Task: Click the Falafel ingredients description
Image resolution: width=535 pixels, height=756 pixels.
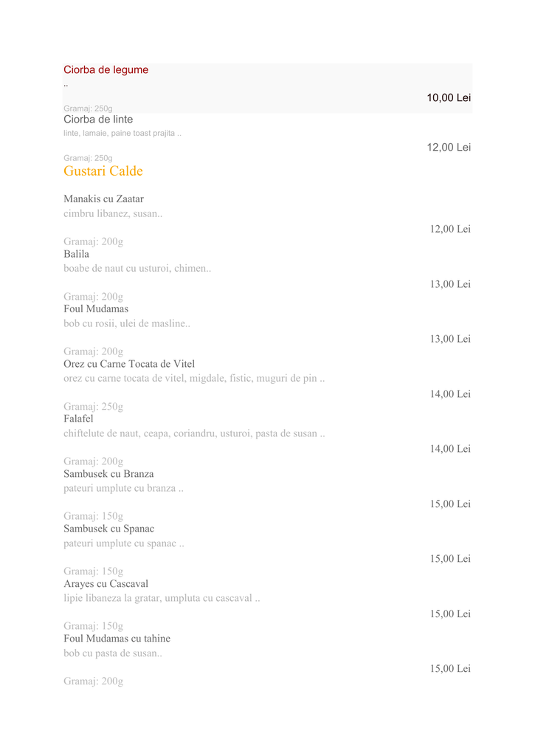Action: (194, 434)
